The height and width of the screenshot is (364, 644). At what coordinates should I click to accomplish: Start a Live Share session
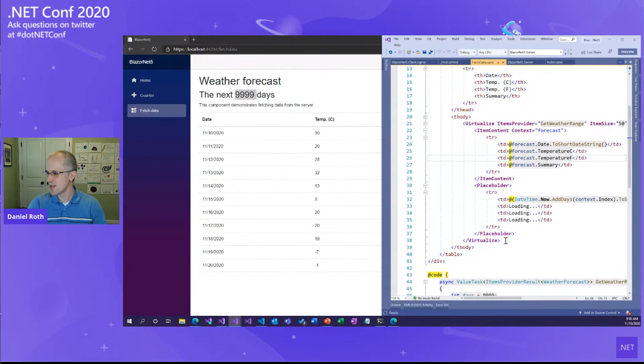(x=591, y=52)
